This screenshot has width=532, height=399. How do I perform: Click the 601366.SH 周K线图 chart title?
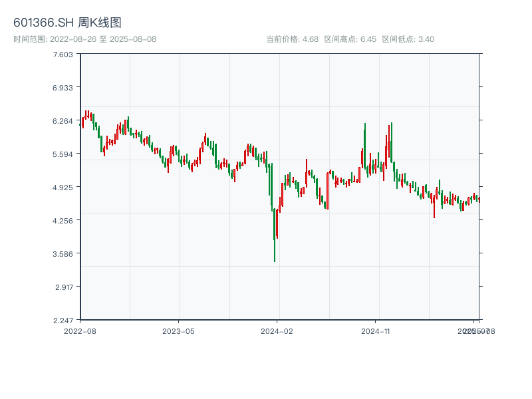[x=67, y=23]
